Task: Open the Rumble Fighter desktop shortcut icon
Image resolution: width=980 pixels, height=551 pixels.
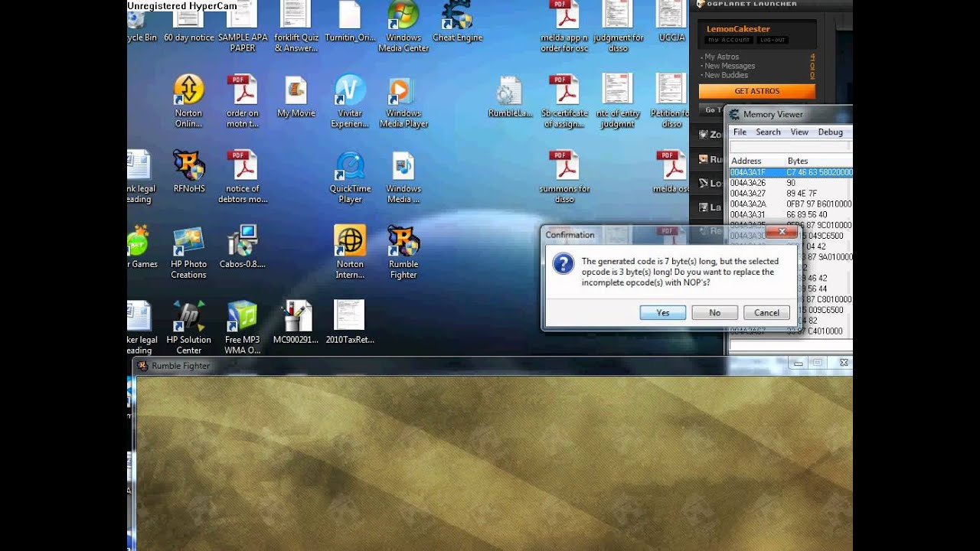Action: coord(403,253)
